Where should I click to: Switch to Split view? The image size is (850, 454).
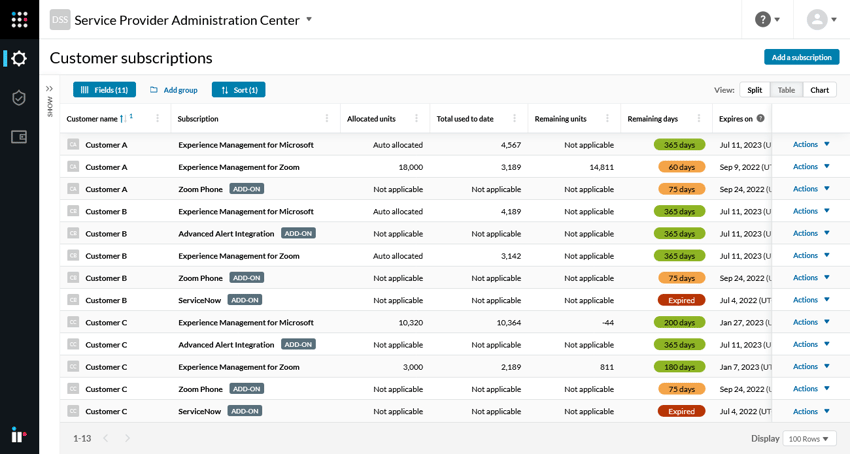click(x=754, y=90)
